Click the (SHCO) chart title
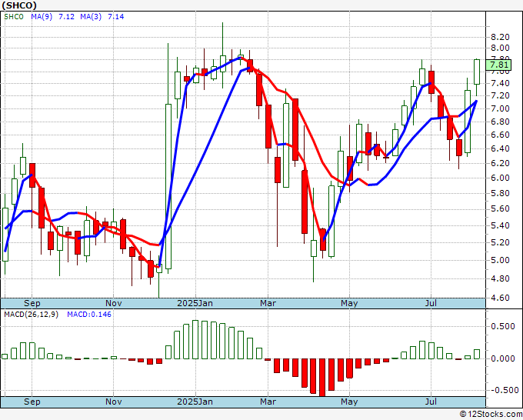This screenshot has height=420, width=523. (19, 5)
